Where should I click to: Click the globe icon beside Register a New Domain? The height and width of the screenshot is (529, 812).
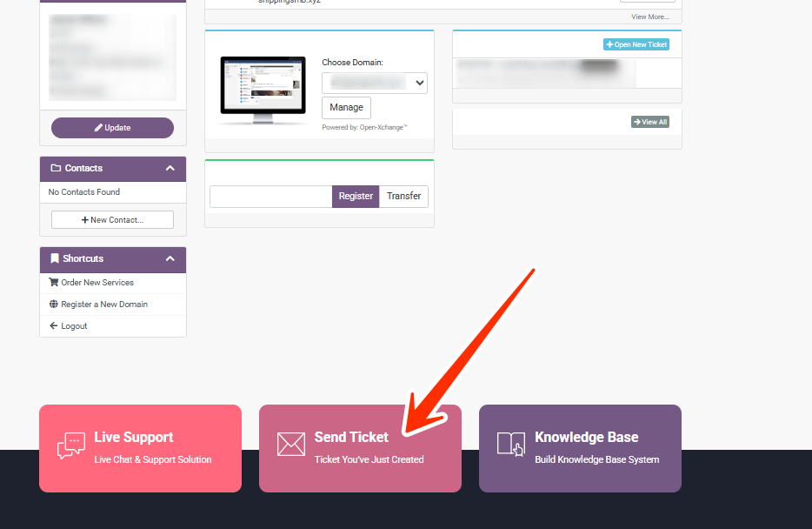pos(54,305)
